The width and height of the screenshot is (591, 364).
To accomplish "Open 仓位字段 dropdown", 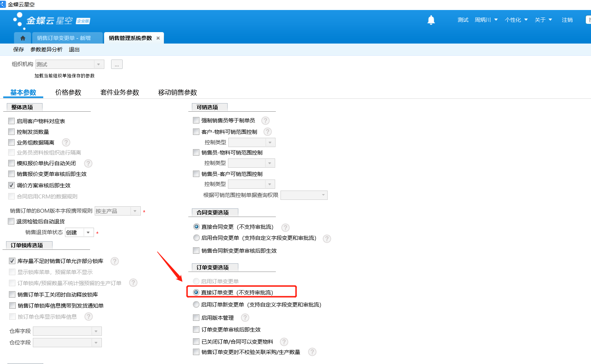I will click(x=96, y=343).
